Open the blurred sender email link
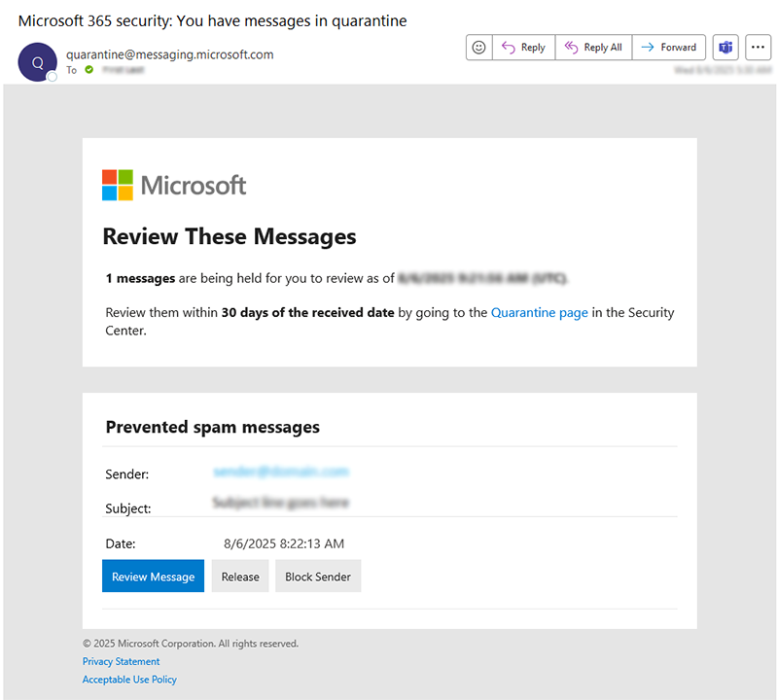 coord(281,472)
